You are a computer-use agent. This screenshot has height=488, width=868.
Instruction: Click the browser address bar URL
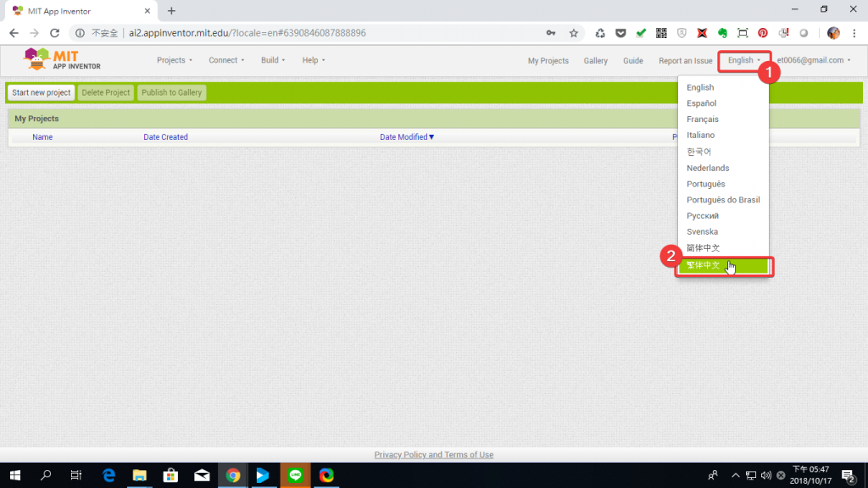tap(247, 33)
